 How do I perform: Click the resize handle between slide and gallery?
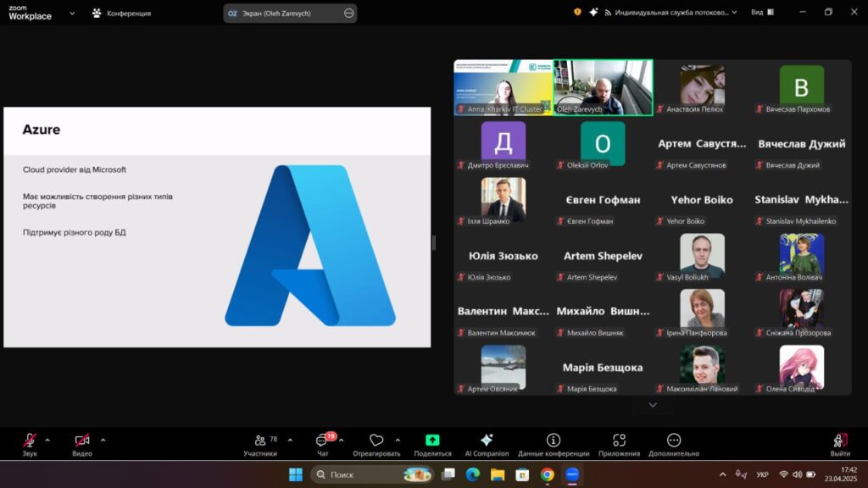click(x=433, y=242)
